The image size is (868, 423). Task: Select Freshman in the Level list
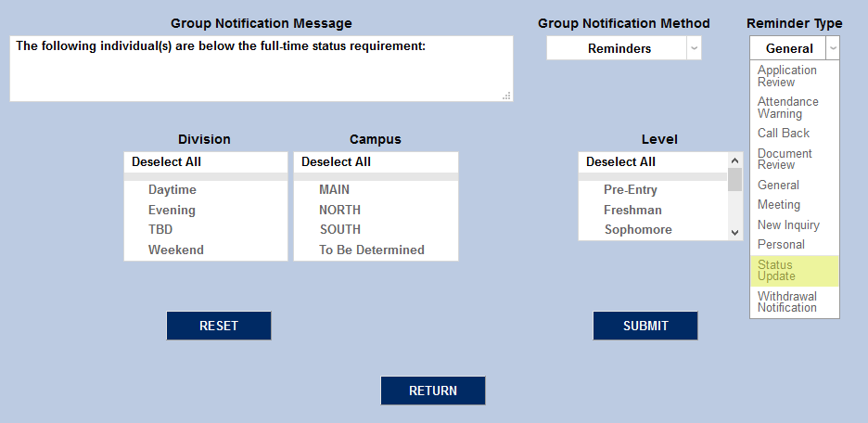(x=632, y=210)
